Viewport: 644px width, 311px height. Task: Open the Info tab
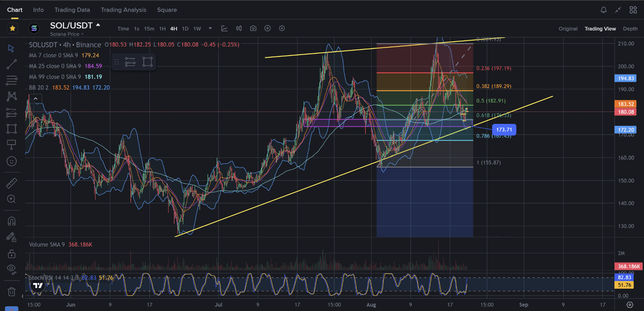38,10
